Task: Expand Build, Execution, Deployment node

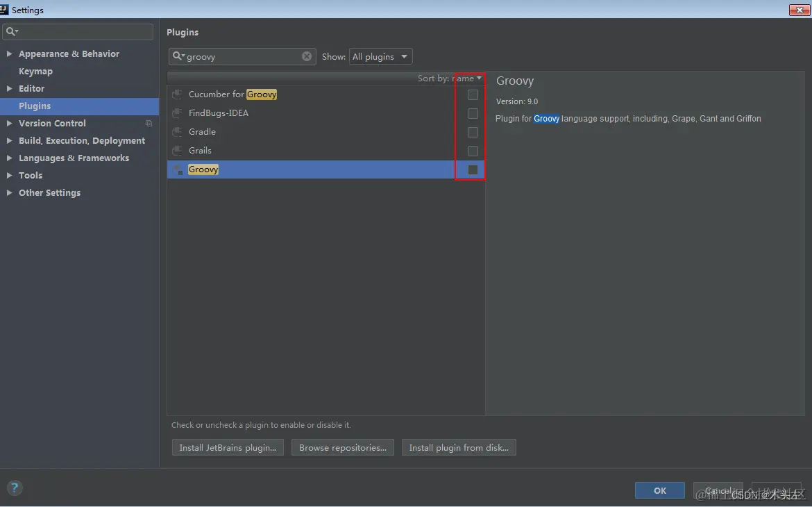Action: point(9,140)
